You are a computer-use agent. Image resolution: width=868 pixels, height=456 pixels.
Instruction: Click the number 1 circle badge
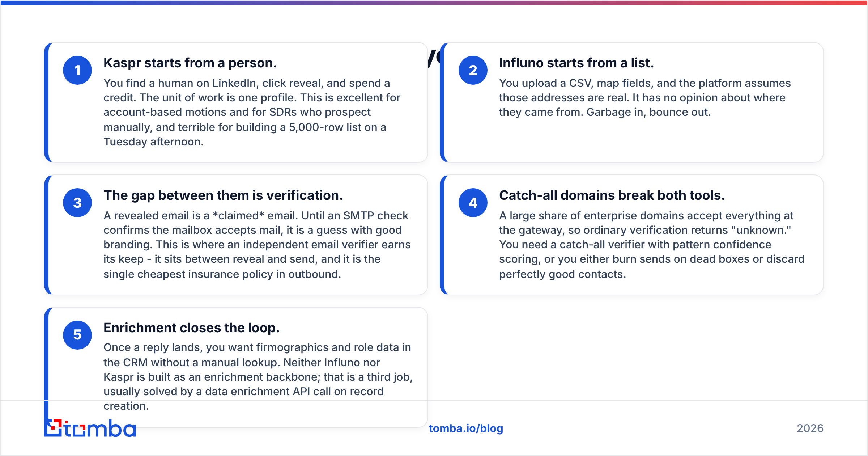[x=77, y=70]
